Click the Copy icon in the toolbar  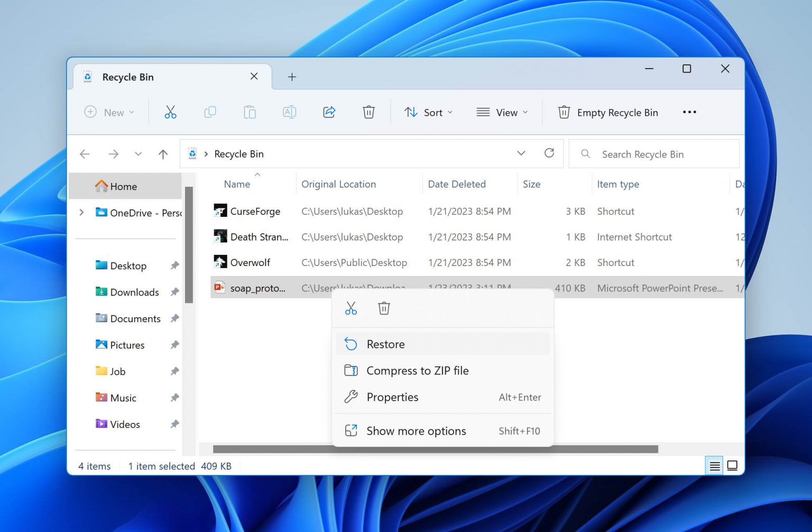(210, 112)
